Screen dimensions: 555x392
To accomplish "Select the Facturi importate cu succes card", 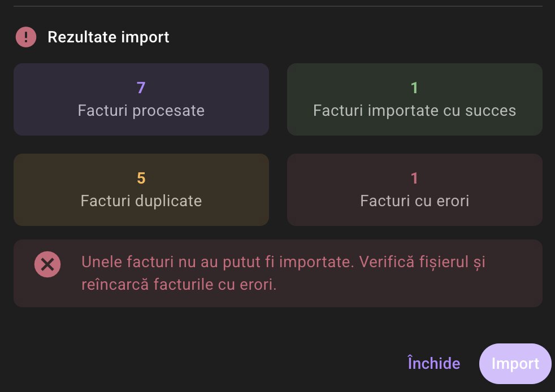I will (x=414, y=99).
